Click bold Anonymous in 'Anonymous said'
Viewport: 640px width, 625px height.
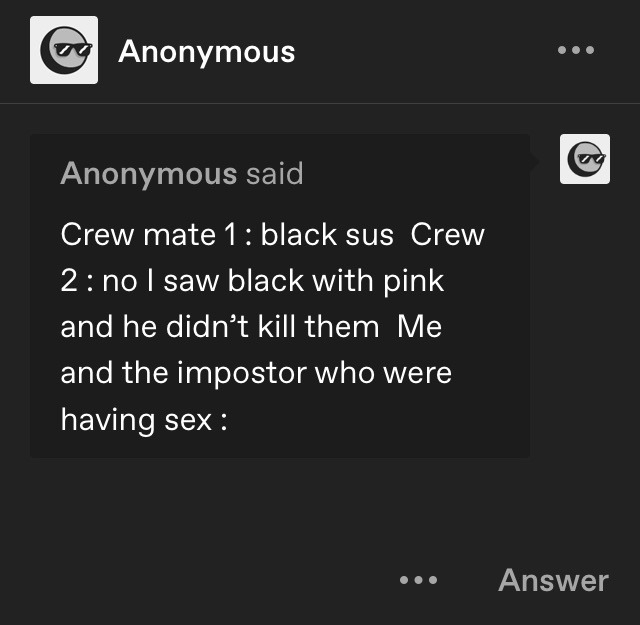tap(149, 173)
